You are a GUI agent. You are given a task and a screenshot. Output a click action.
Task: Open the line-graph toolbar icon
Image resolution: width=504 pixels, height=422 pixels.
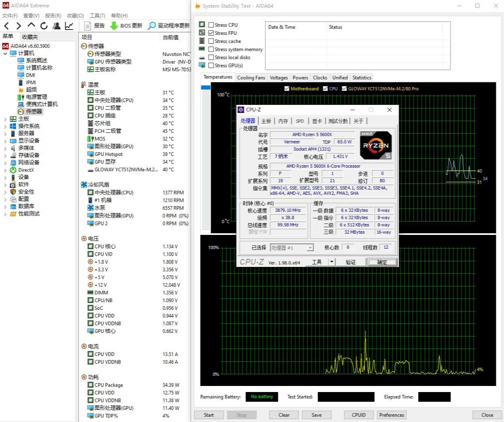click(x=69, y=26)
